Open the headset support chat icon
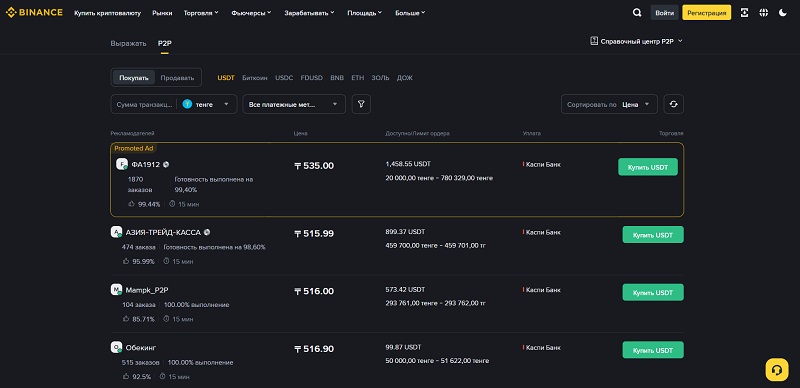This screenshot has width=800, height=388. [777, 370]
